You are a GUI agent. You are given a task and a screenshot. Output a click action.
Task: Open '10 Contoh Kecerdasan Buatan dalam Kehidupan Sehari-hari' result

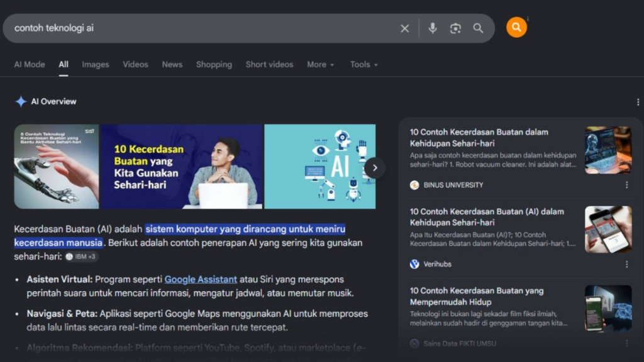479,138
